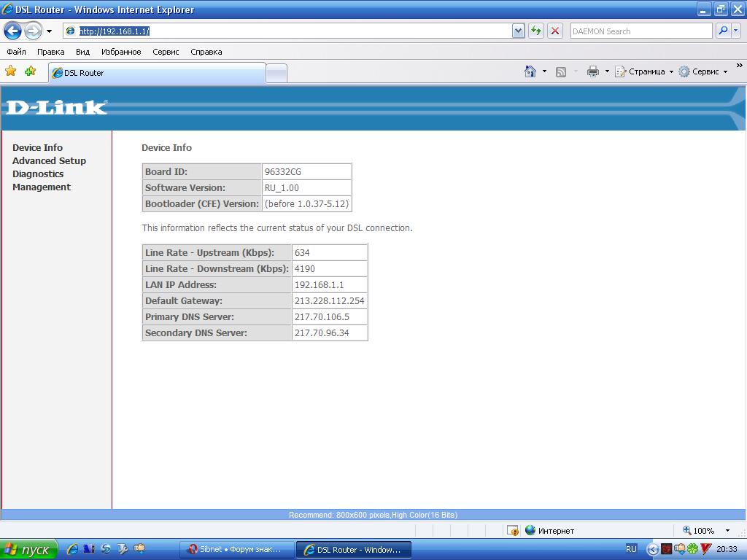Open Management in the sidebar

(42, 187)
